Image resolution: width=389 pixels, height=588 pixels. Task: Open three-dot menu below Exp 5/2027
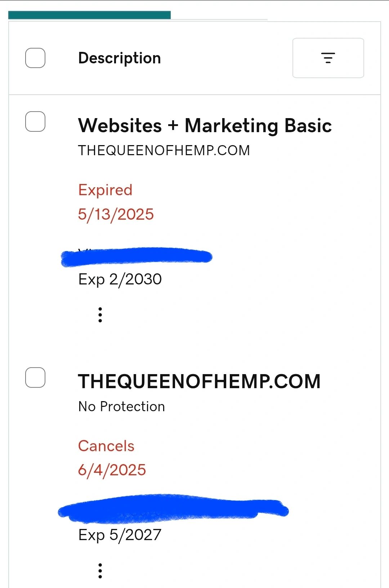tap(100, 571)
